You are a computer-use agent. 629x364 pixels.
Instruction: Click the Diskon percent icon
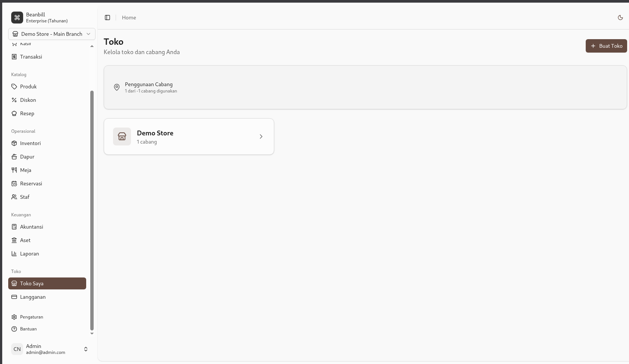(14, 100)
